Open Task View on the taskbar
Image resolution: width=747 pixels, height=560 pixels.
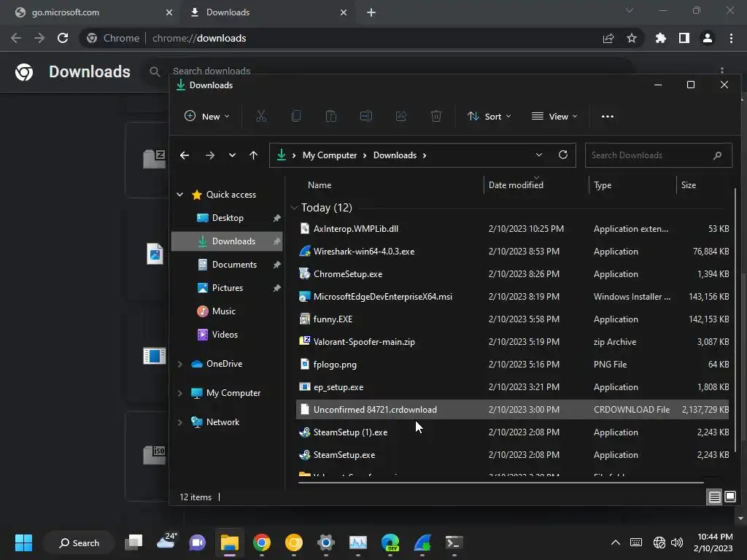134,542
